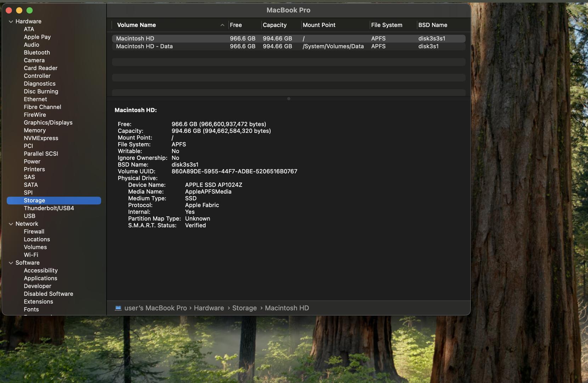Collapse the Software section chevron

11,263
